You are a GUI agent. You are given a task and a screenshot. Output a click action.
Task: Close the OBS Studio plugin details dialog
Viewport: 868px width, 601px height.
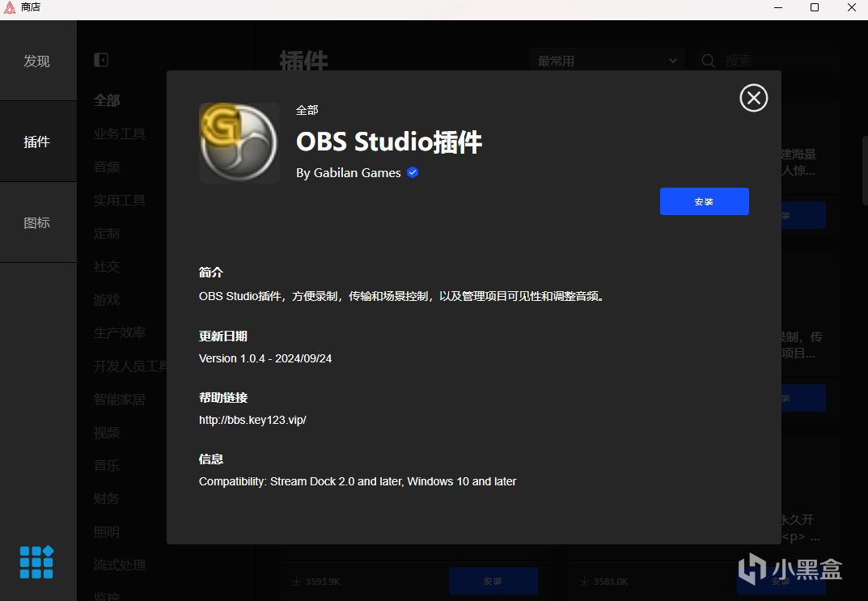pyautogui.click(x=753, y=98)
